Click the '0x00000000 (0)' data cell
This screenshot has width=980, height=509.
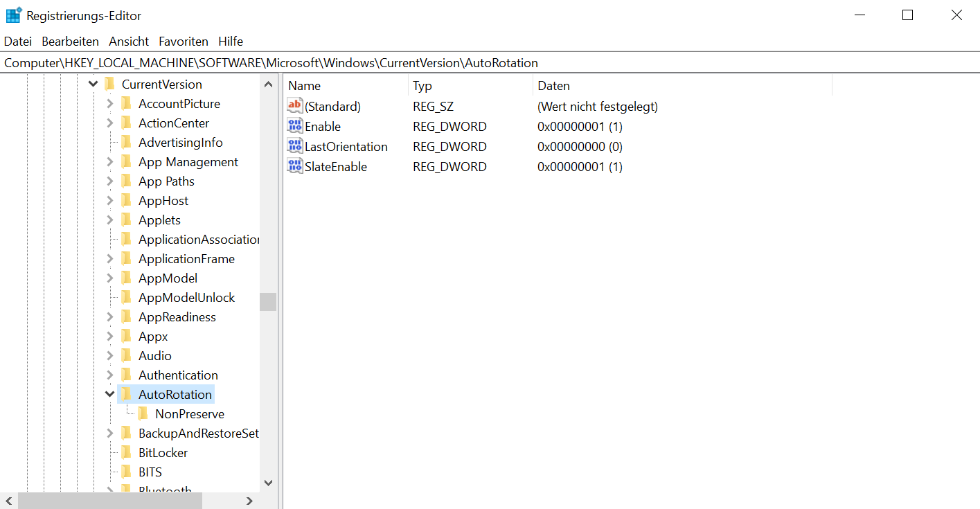coord(580,147)
